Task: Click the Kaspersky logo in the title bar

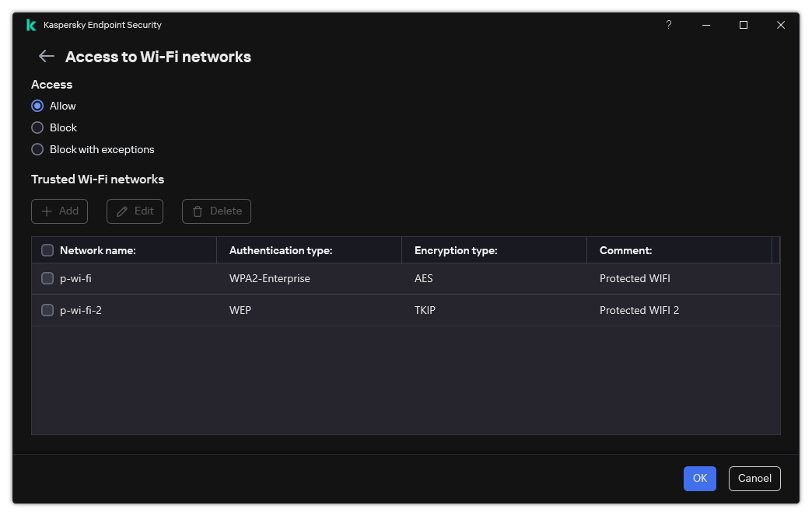Action: coord(31,24)
